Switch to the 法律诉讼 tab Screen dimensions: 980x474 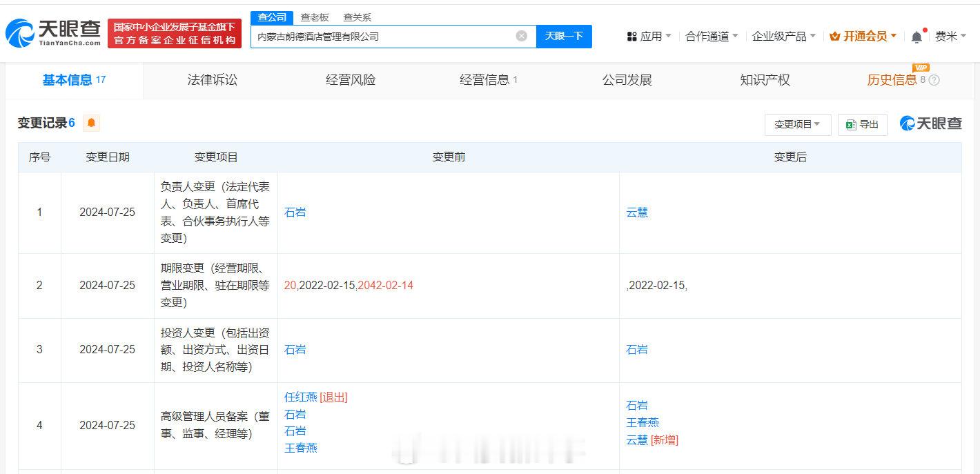pos(213,80)
